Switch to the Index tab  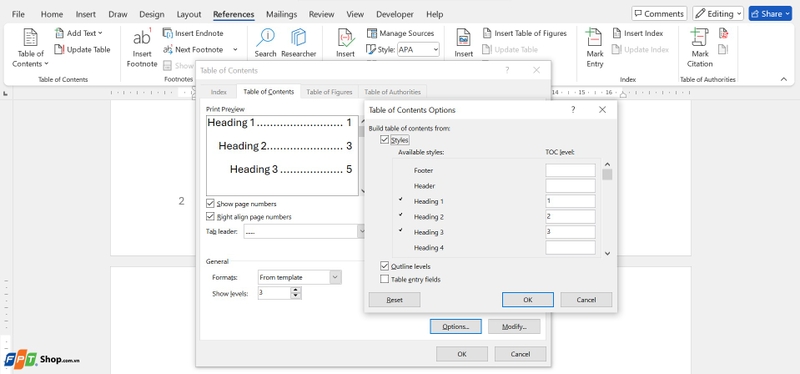[x=219, y=92]
